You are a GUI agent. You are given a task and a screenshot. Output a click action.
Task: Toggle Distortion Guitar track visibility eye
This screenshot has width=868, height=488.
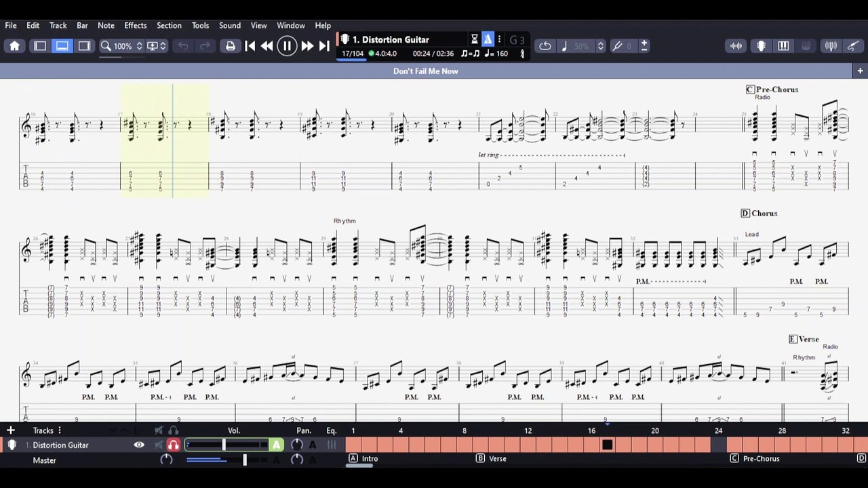[139, 445]
